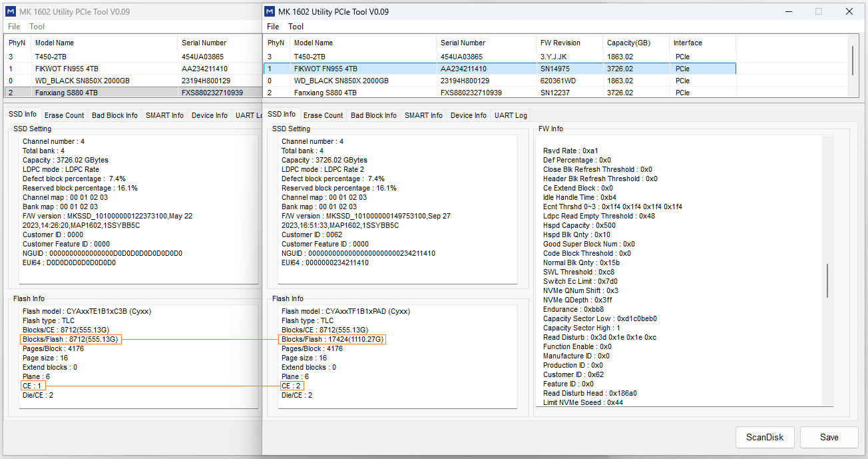Click Limit NVMe Speed : 0x44 line

tap(583, 402)
